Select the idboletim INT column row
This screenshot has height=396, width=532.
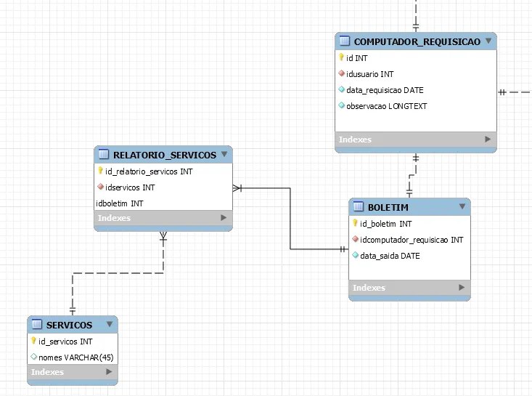(120, 203)
